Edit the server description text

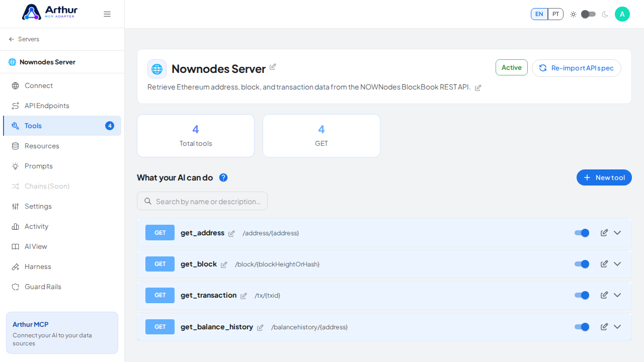pyautogui.click(x=478, y=87)
